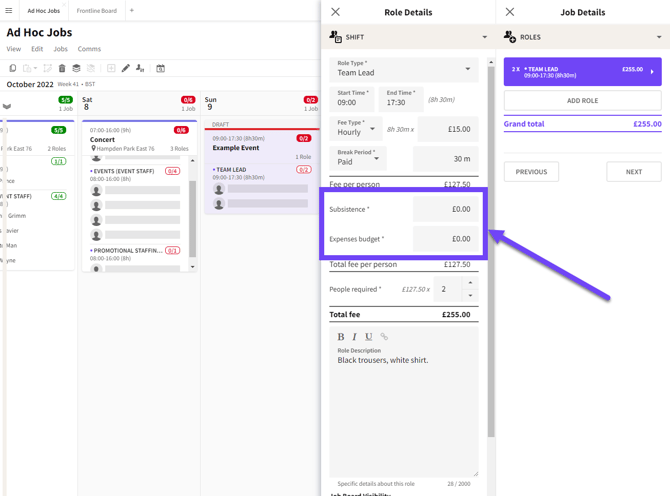Click the pencil edit icon in the toolbar
Viewport: 670px width, 496px height.
tap(126, 68)
